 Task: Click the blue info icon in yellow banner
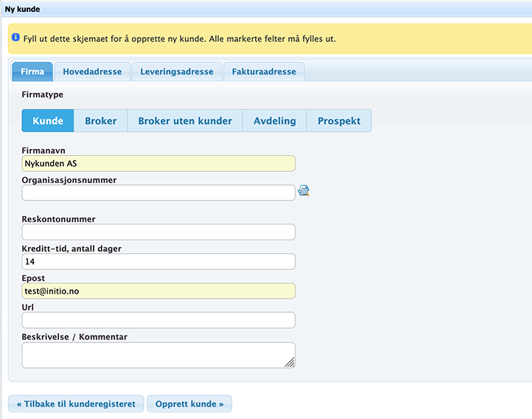coord(15,37)
